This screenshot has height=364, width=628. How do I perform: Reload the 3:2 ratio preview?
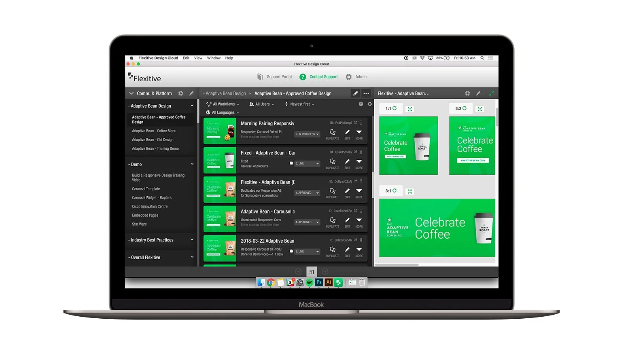point(465,108)
